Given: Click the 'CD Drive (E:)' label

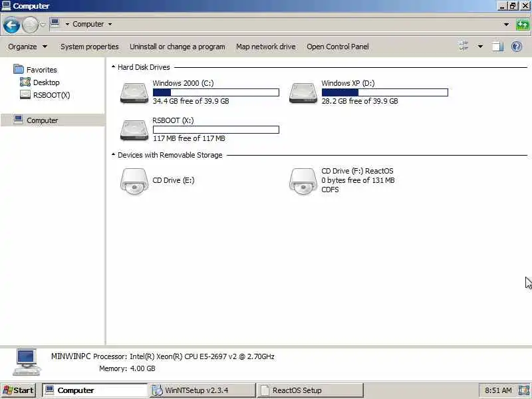Looking at the screenshot, I should click(174, 180).
